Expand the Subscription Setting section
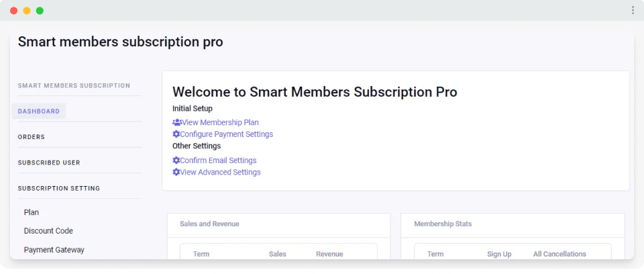644x274 pixels. pos(59,189)
